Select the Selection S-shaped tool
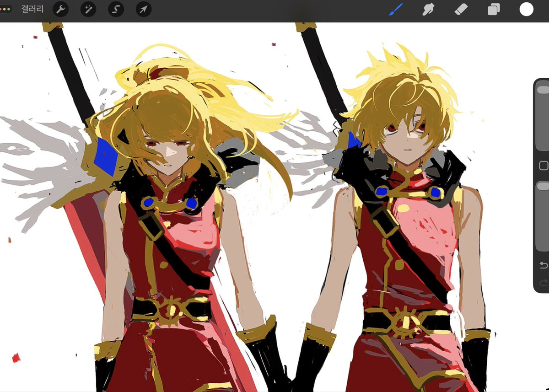The height and width of the screenshot is (392, 549). (116, 9)
